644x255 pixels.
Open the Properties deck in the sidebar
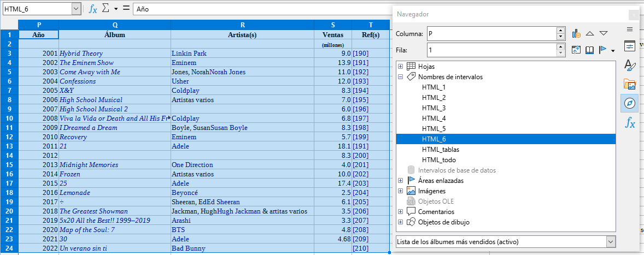(x=630, y=46)
